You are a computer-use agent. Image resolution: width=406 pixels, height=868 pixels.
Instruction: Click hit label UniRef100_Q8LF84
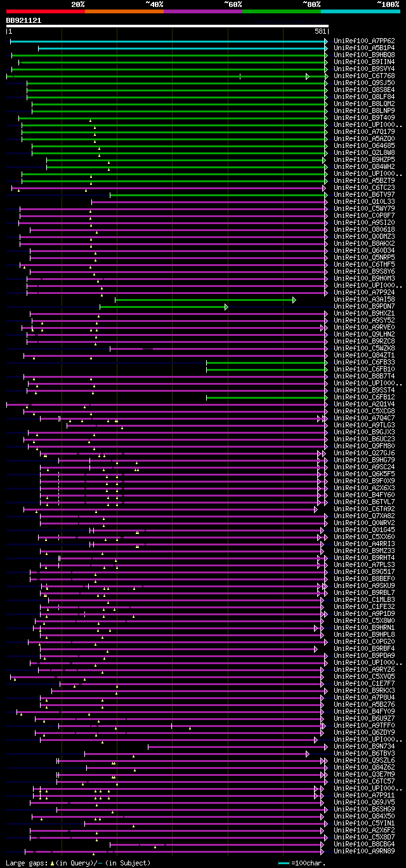tap(363, 97)
